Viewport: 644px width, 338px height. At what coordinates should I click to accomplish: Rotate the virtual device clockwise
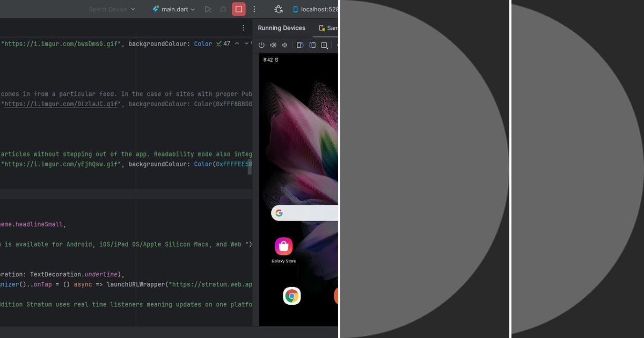click(x=312, y=45)
